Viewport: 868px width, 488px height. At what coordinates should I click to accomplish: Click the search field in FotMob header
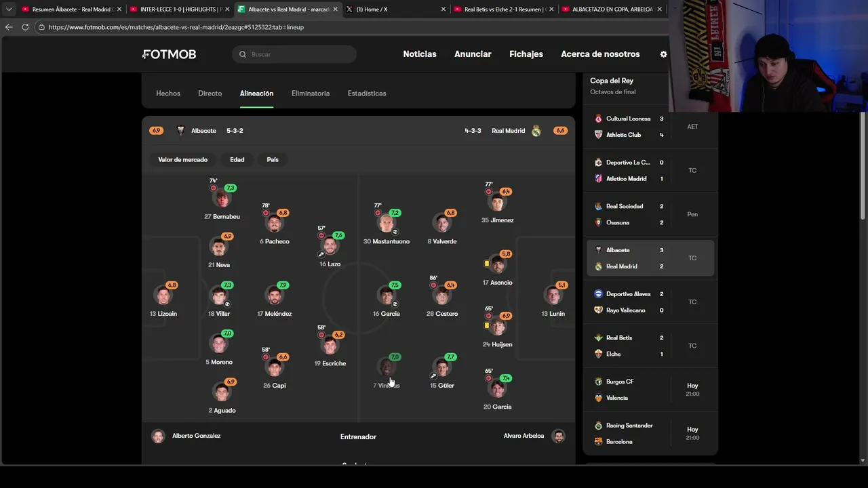point(294,54)
